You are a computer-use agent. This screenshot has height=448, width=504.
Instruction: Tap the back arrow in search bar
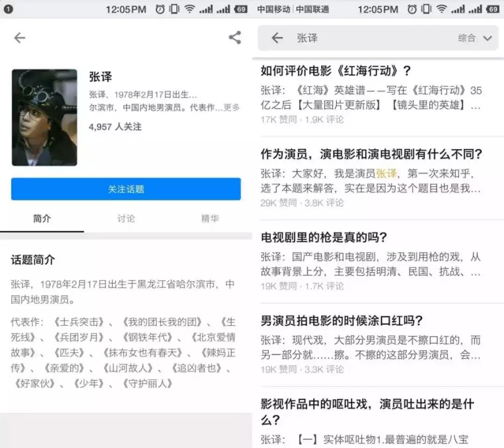(x=277, y=38)
